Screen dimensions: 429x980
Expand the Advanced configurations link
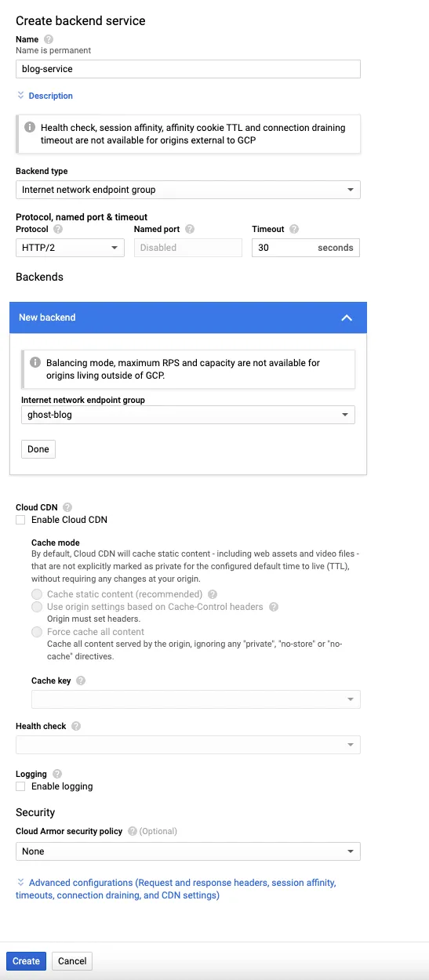(x=176, y=889)
